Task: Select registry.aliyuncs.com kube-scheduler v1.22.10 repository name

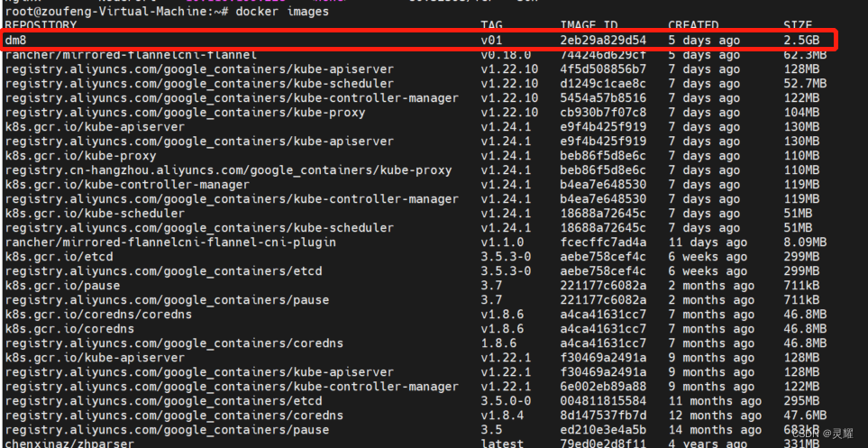Action: click(x=199, y=84)
